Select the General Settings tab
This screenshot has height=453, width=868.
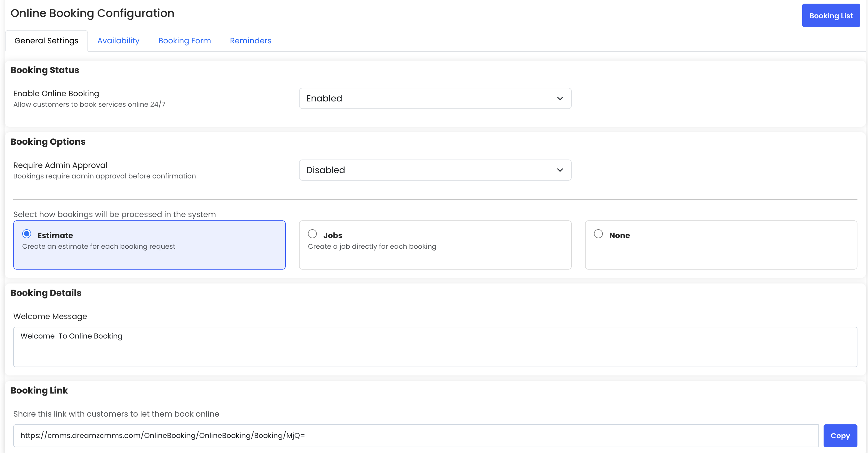click(46, 41)
